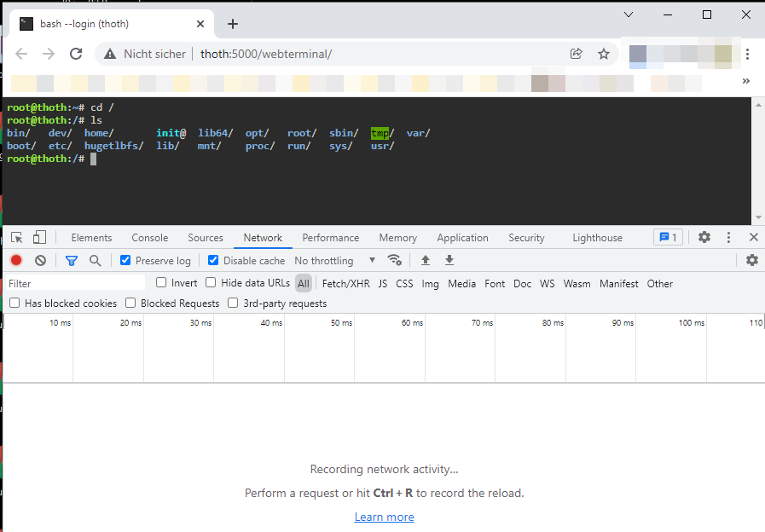This screenshot has height=532, width=765.
Task: Open the network search magnifier
Action: coord(96,260)
